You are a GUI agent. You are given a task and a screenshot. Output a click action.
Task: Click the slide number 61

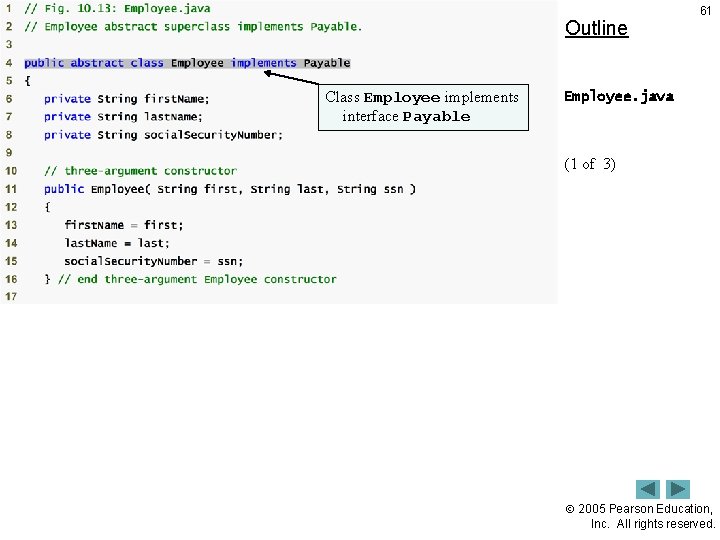pos(705,11)
